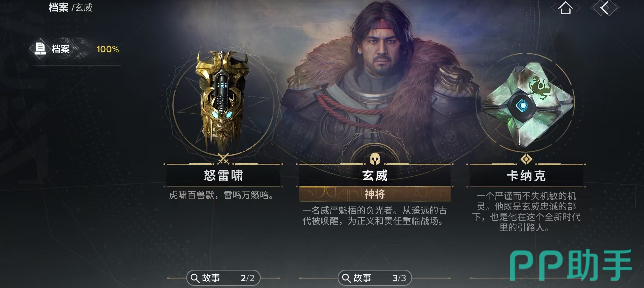Click the 卡纳克 name banner
The image size is (644, 288).
point(526,176)
